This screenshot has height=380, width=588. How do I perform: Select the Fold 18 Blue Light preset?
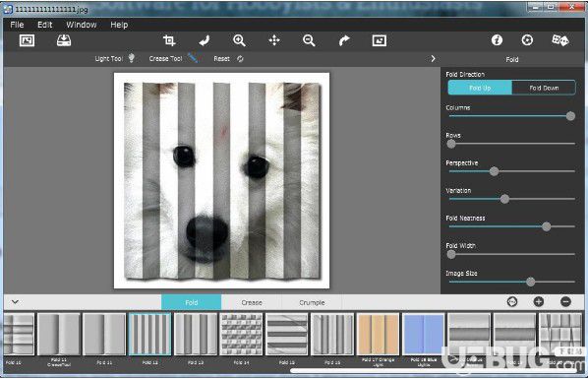point(424,334)
